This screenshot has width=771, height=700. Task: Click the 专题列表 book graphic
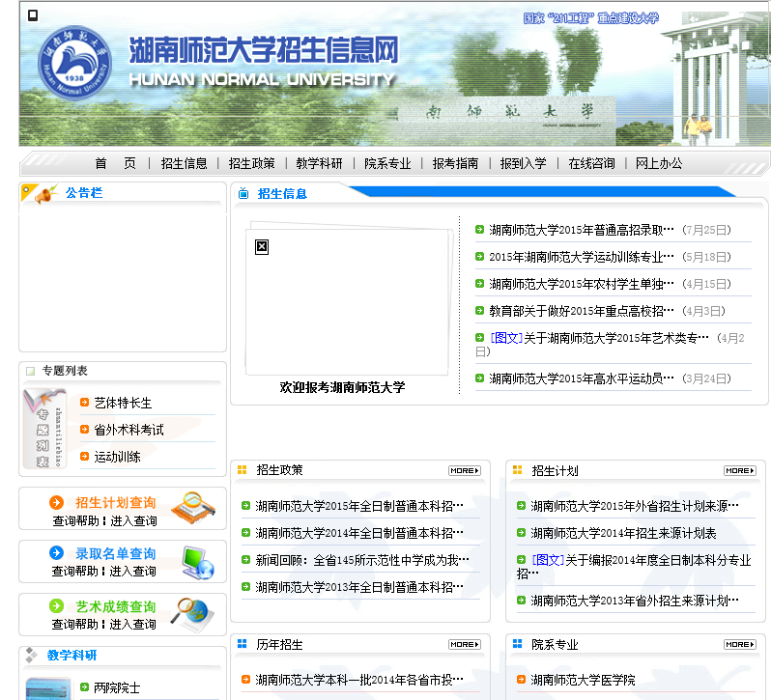coord(44,429)
